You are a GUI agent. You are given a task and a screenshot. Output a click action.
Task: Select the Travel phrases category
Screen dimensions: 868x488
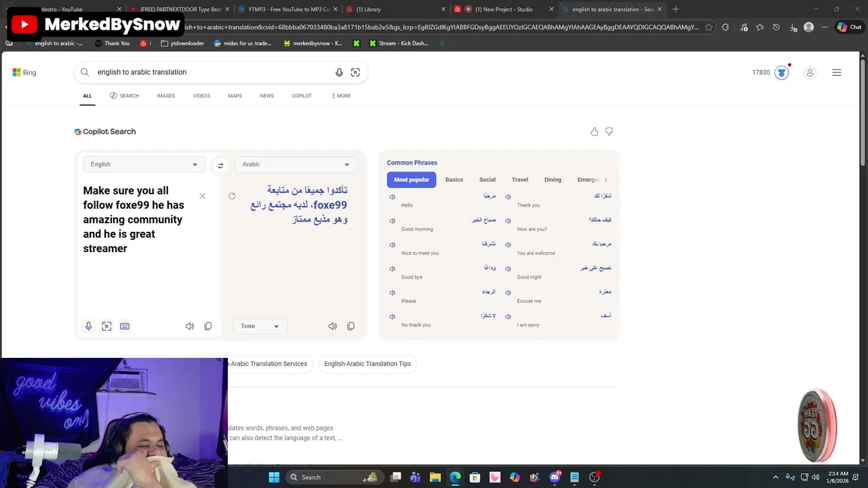click(x=520, y=180)
